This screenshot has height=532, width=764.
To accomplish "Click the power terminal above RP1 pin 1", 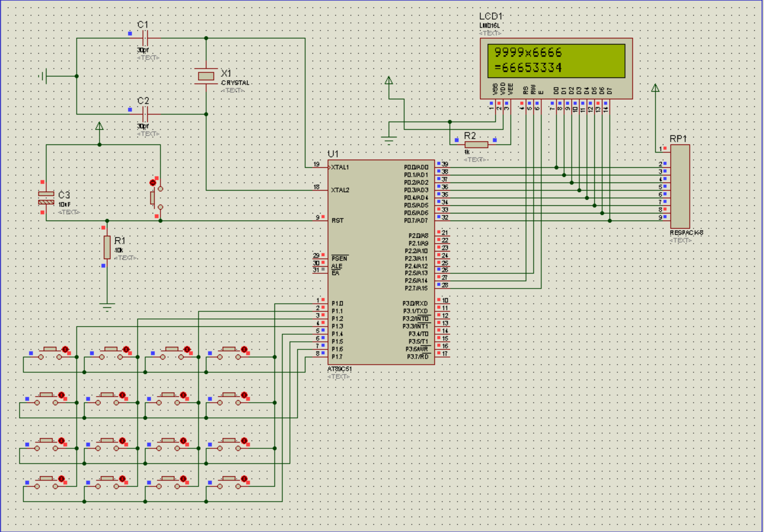I will click(x=655, y=88).
